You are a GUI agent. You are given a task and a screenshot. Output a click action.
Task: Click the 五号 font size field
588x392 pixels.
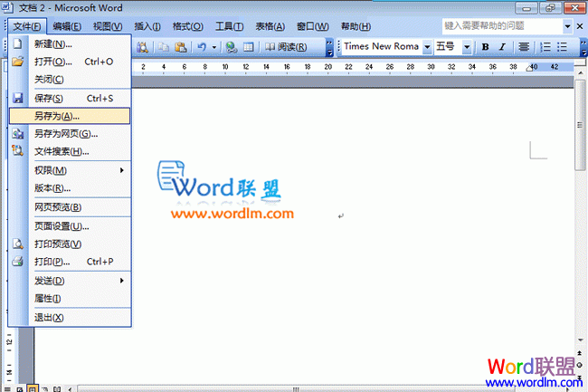(448, 46)
